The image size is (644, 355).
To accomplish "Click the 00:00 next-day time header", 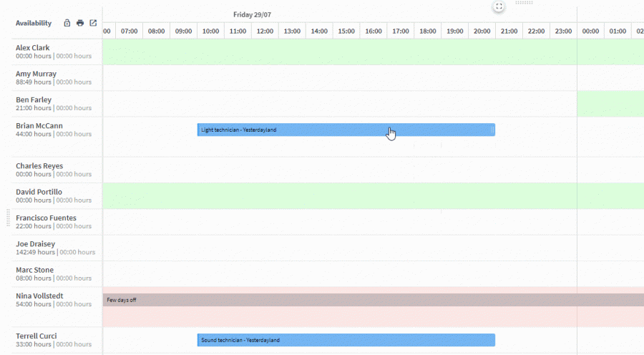I will click(x=590, y=31).
